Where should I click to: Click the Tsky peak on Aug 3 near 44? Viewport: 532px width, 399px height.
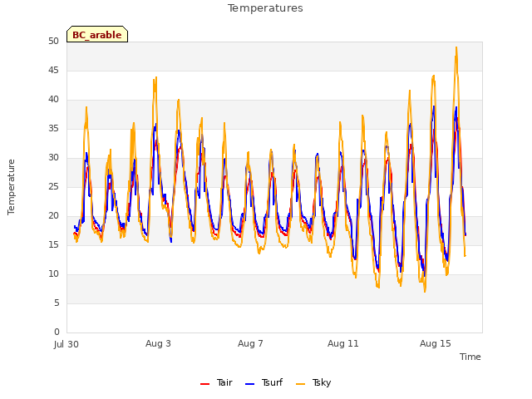pos(155,77)
